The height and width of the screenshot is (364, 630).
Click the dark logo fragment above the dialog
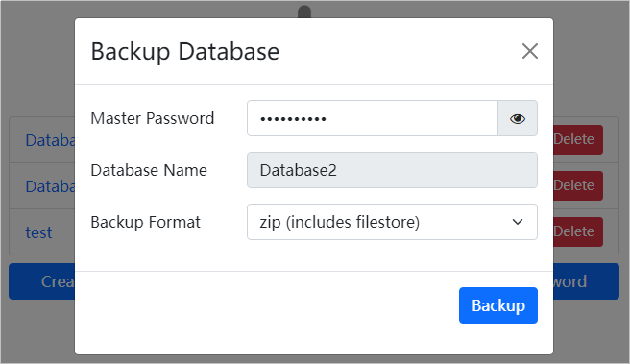[x=304, y=12]
